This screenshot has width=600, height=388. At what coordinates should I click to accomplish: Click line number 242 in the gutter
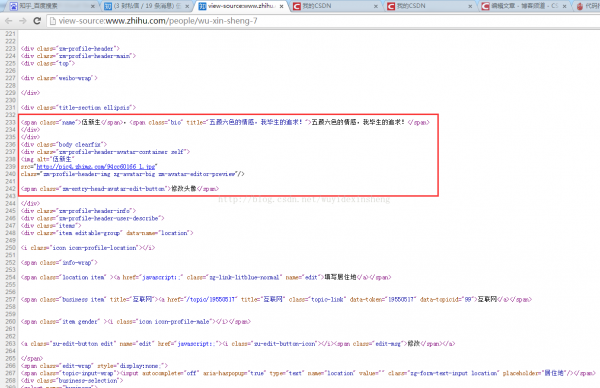(10, 189)
